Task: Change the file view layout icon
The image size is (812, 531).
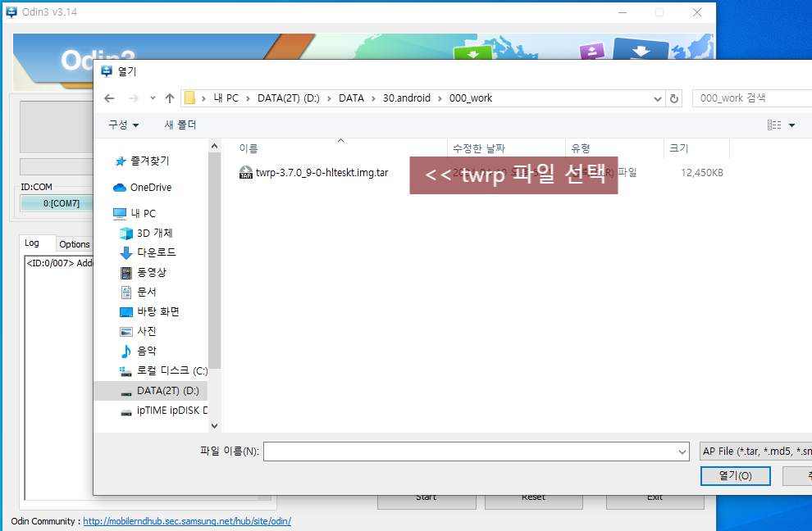Action: click(x=774, y=125)
